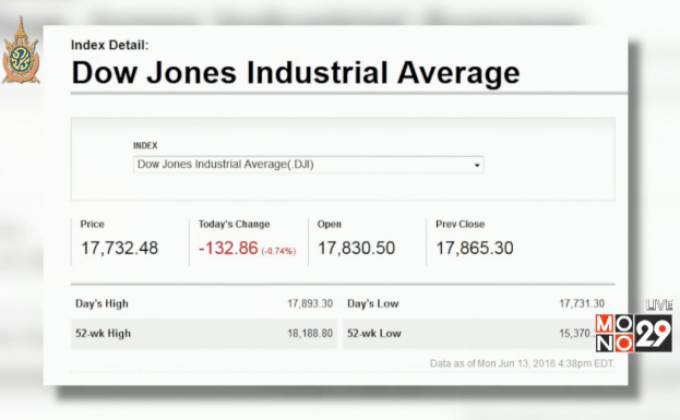Click the INDEX field label
The width and height of the screenshot is (680, 420).
pos(145,145)
